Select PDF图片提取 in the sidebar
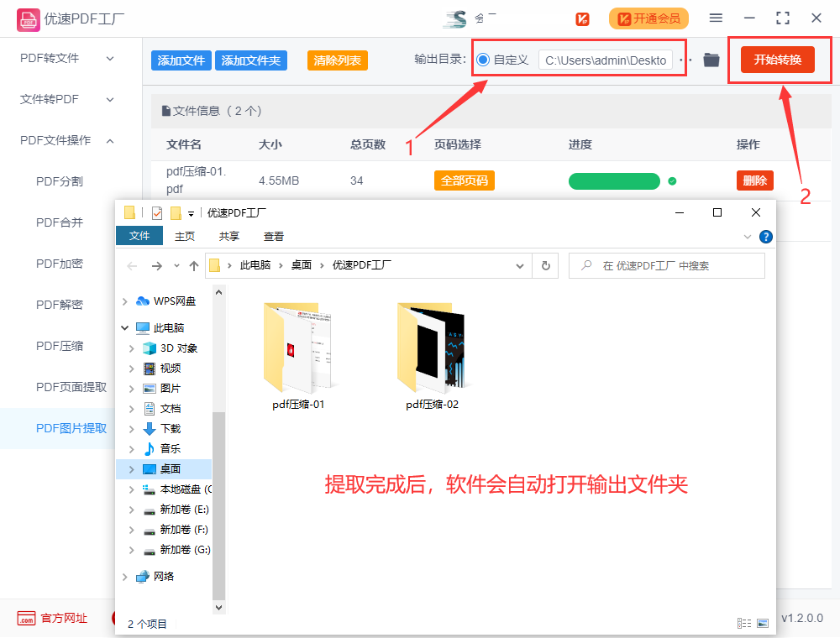The height and width of the screenshot is (638, 840). [71, 428]
